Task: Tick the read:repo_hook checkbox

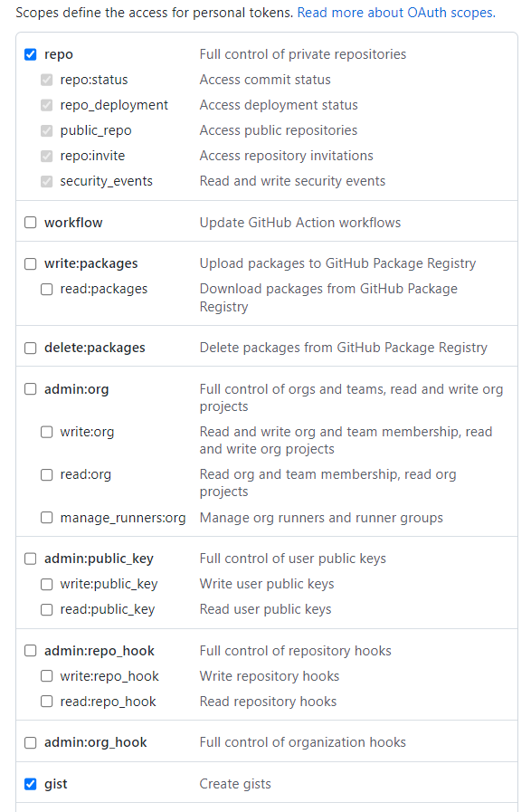Action: tap(46, 702)
